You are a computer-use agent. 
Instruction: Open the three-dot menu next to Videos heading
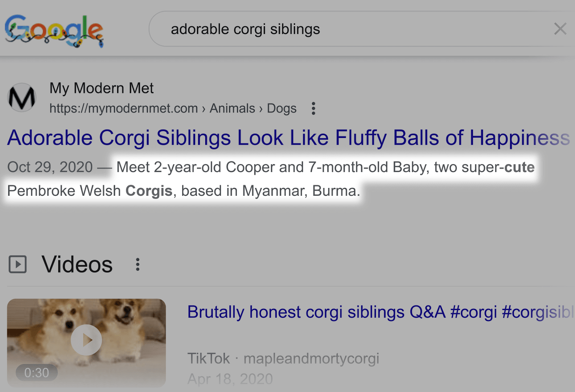click(138, 264)
